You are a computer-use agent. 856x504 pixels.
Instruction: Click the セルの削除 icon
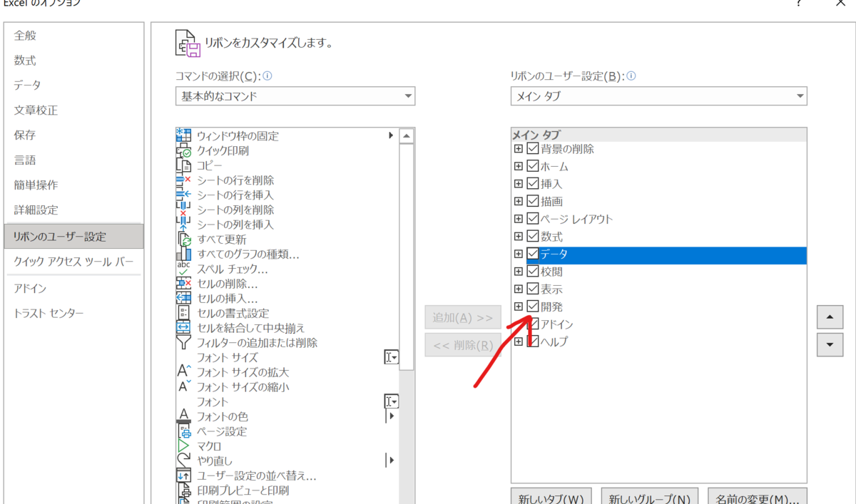pyautogui.click(x=183, y=284)
